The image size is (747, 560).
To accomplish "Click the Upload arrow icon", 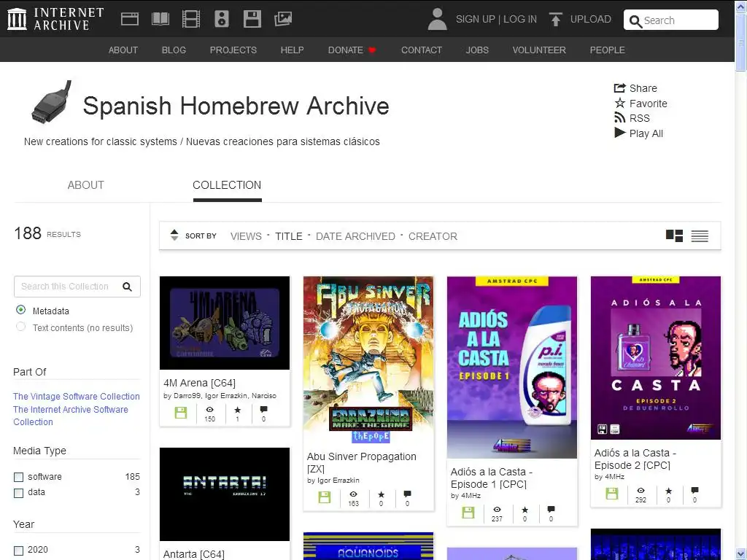I will pos(555,19).
